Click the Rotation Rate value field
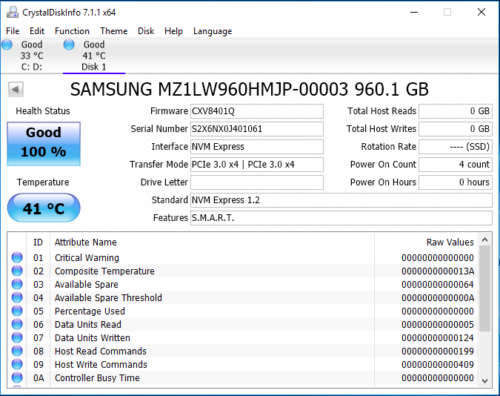 [x=455, y=147]
